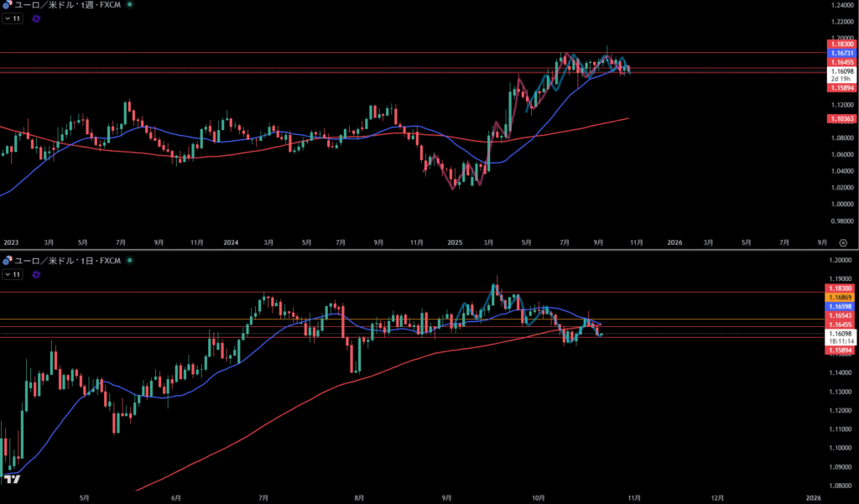The width and height of the screenshot is (859, 504).
Task: Expand the 11 indicators legend on weekly chart
Action: point(11,18)
